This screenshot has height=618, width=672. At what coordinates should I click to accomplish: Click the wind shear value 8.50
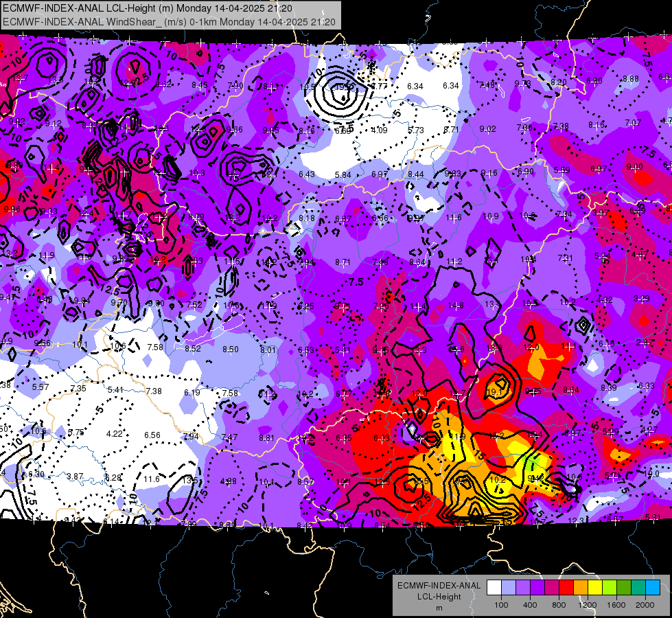231,350
